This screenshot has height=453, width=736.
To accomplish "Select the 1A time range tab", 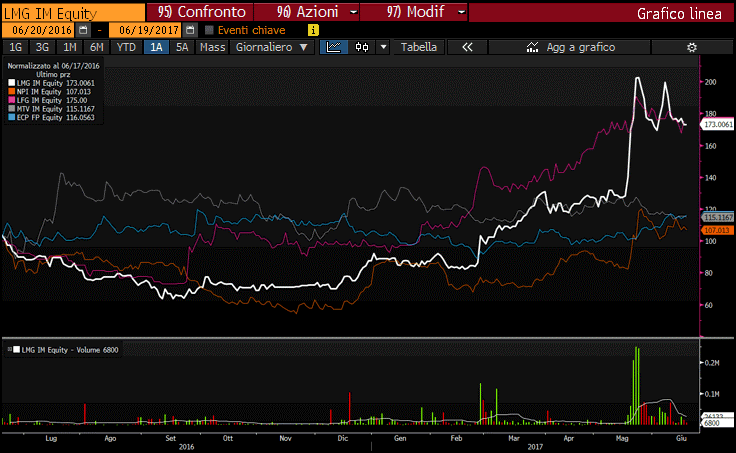I will tap(156, 47).
